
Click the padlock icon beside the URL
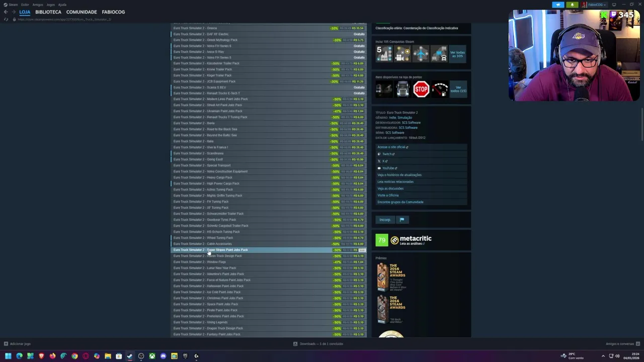[x=14, y=19]
